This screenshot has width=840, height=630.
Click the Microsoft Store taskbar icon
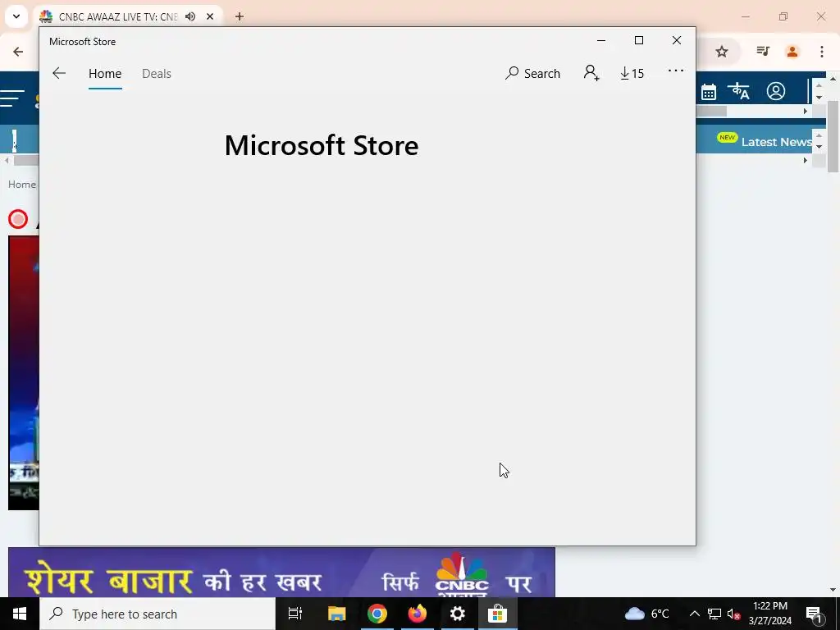(498, 614)
